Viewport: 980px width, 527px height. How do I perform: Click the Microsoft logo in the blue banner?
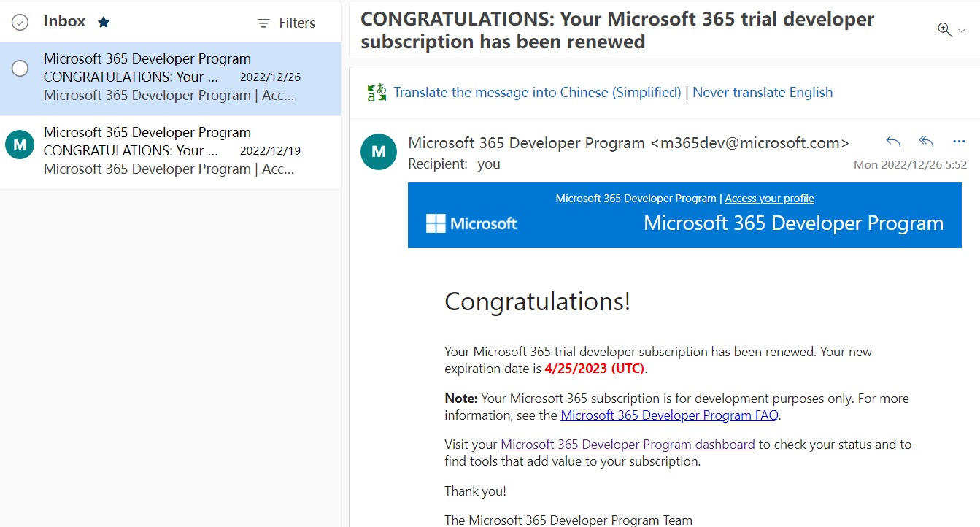tap(471, 223)
